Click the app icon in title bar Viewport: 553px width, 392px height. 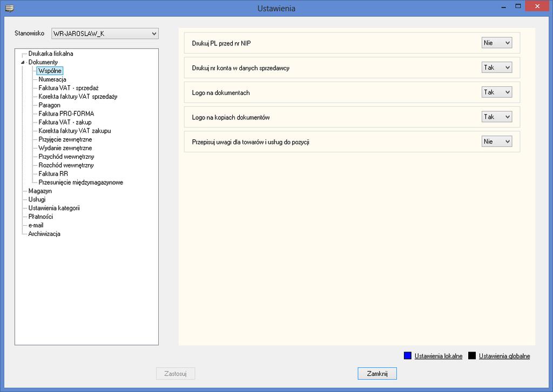pyautogui.click(x=10, y=8)
